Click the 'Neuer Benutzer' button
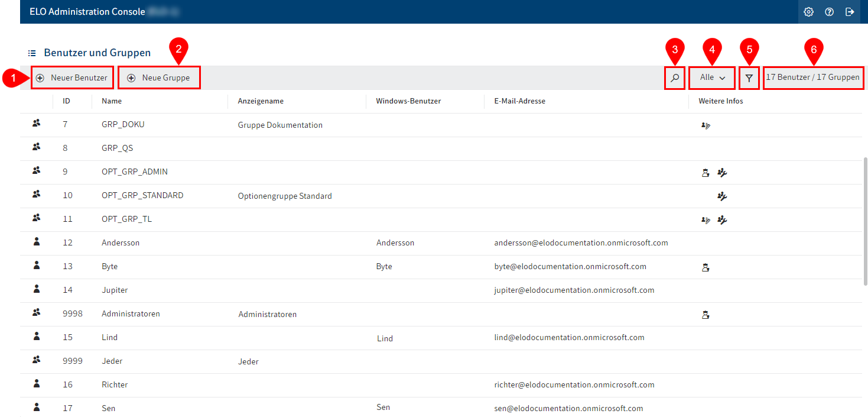The width and height of the screenshot is (868, 417). point(72,77)
